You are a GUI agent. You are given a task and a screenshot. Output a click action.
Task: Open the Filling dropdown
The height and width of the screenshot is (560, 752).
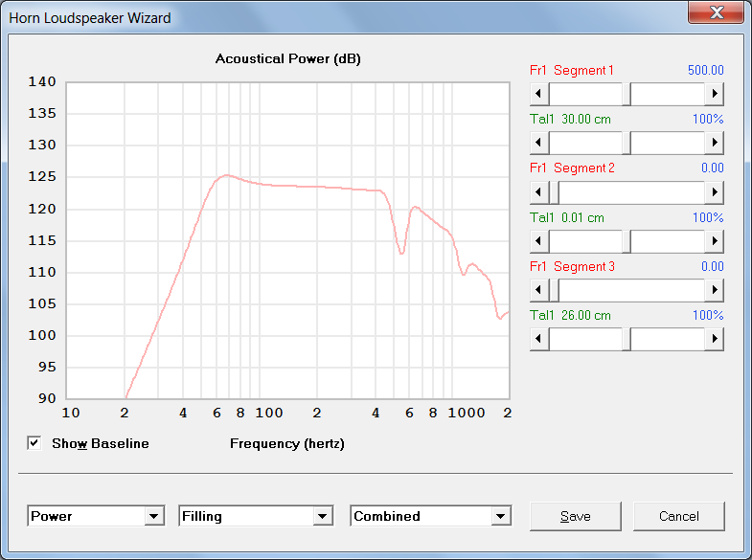322,516
